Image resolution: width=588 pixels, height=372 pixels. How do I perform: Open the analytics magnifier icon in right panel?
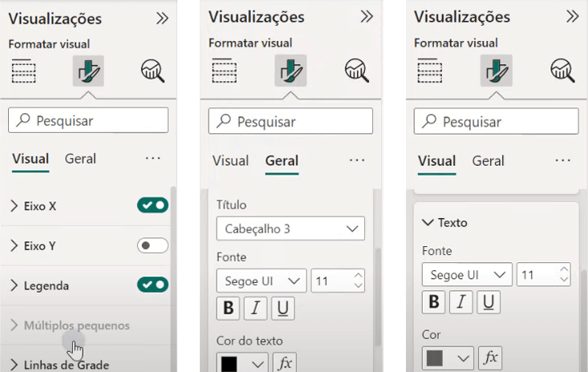[x=562, y=70]
